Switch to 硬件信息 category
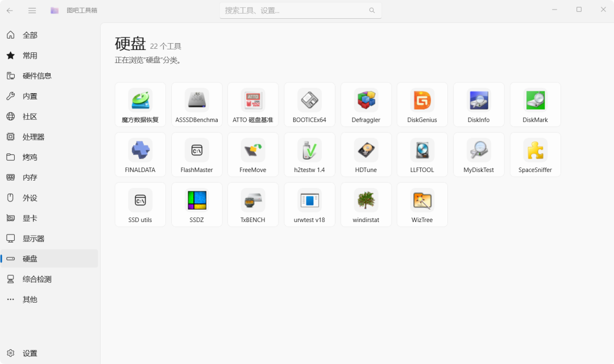 click(x=49, y=76)
